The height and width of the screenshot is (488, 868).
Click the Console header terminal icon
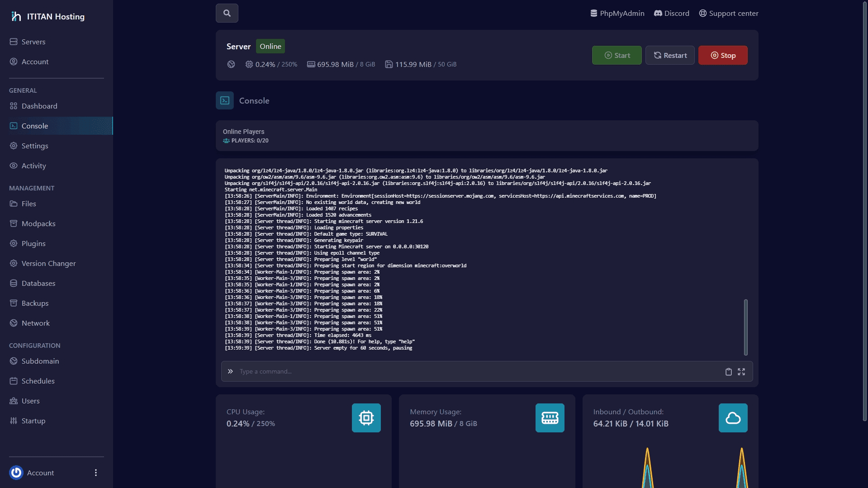coord(225,100)
